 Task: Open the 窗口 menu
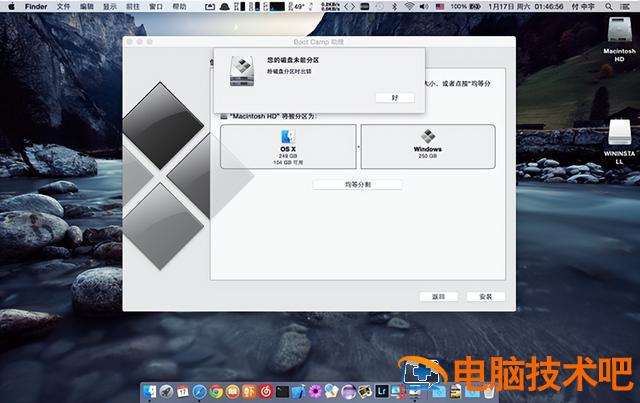156,7
